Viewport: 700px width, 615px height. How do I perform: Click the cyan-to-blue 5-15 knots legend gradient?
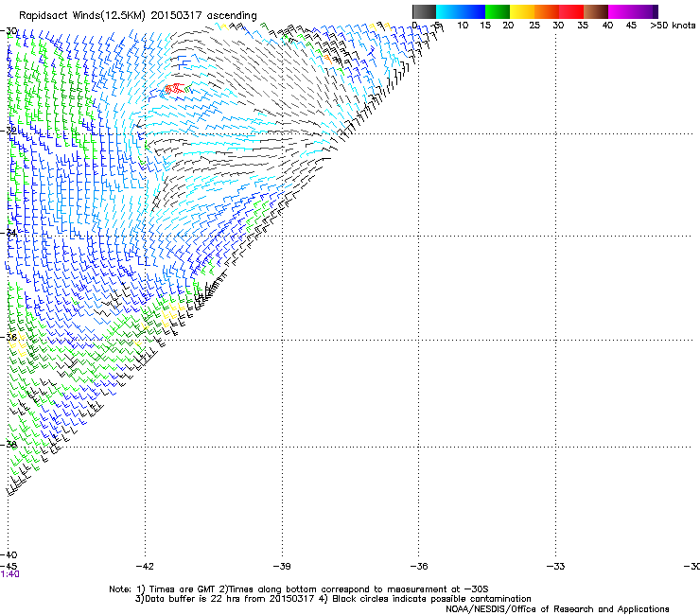461,11
